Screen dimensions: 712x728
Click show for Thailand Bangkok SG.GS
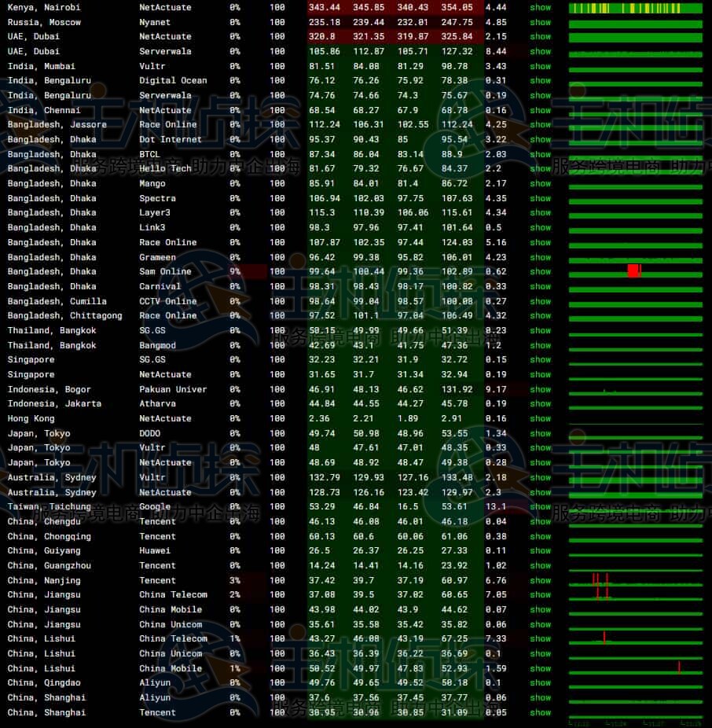pyautogui.click(x=540, y=330)
